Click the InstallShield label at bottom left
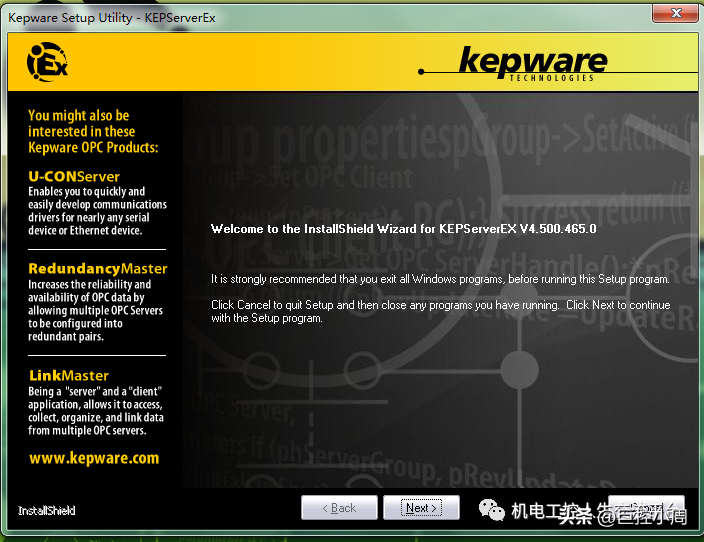 coord(47,511)
